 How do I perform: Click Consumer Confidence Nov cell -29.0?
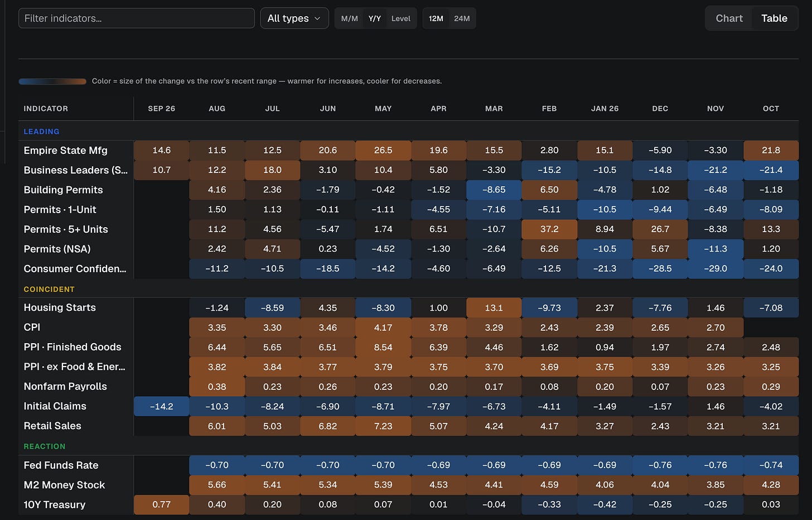[716, 269]
